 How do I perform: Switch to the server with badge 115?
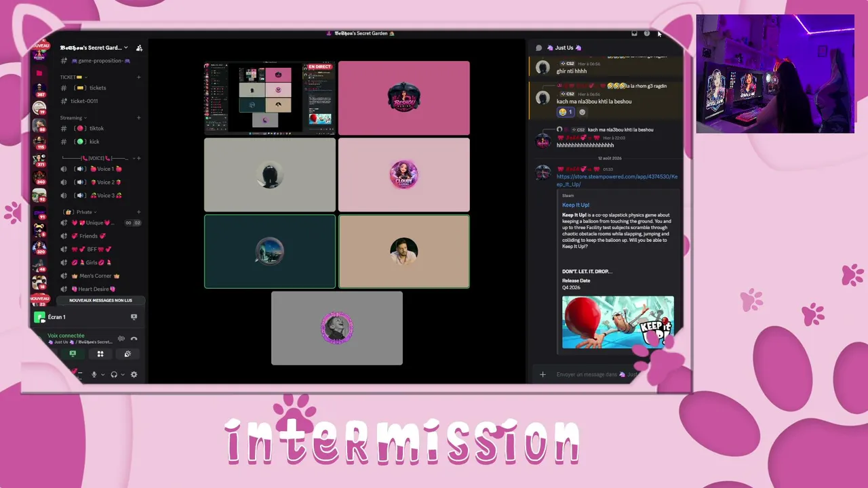[x=39, y=142]
